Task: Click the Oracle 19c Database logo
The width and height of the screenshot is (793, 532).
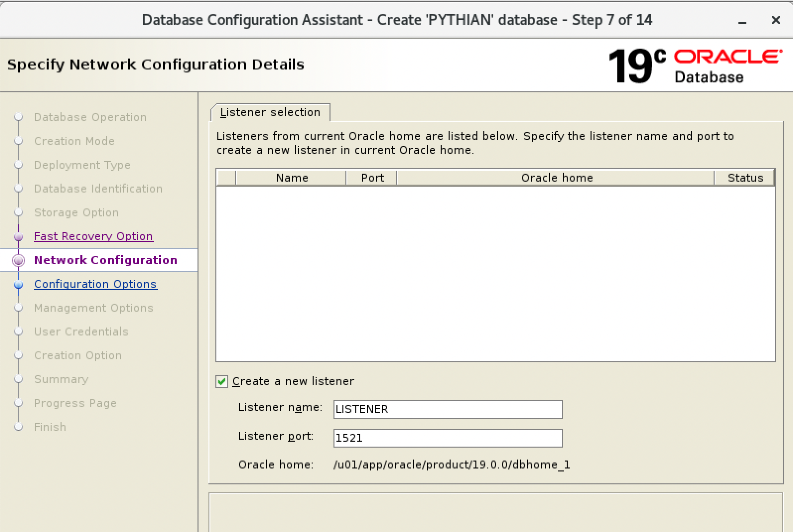Action: [x=694, y=66]
